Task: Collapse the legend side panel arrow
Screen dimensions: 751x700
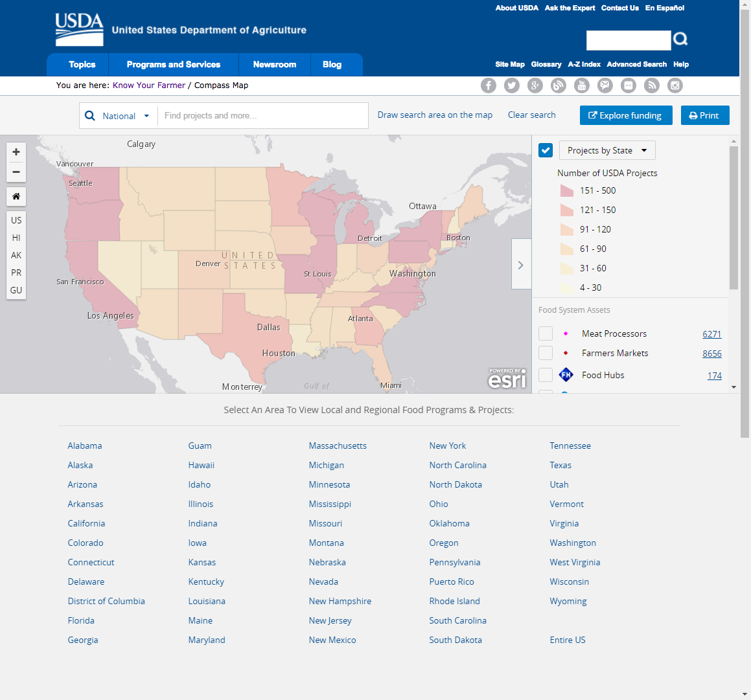Action: pos(521,265)
